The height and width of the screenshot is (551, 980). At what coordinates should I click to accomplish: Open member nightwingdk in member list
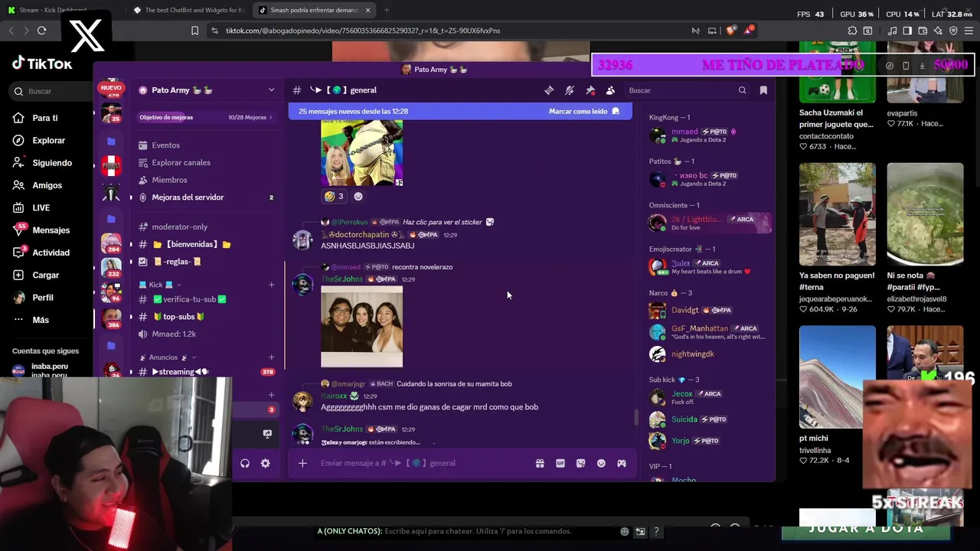click(x=707, y=354)
